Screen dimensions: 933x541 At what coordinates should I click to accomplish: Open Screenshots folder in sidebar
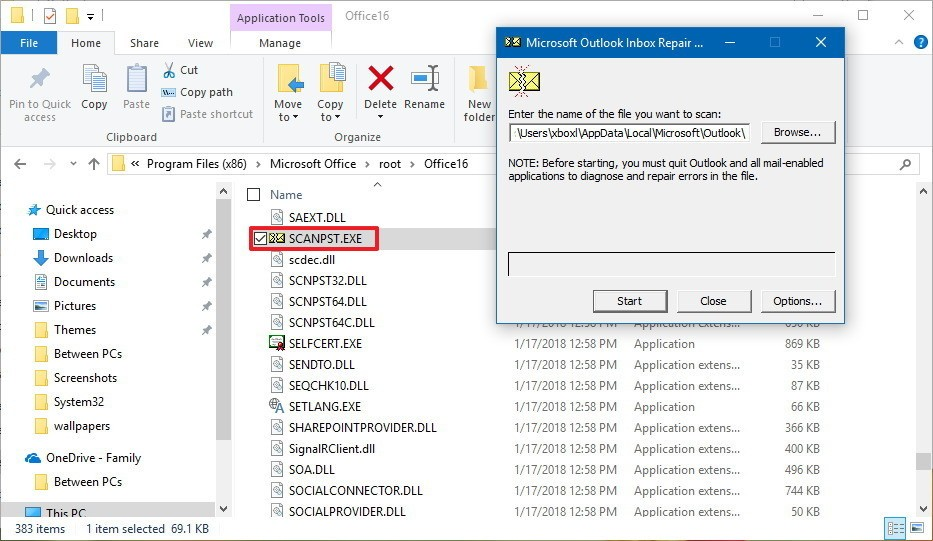[x=85, y=378]
